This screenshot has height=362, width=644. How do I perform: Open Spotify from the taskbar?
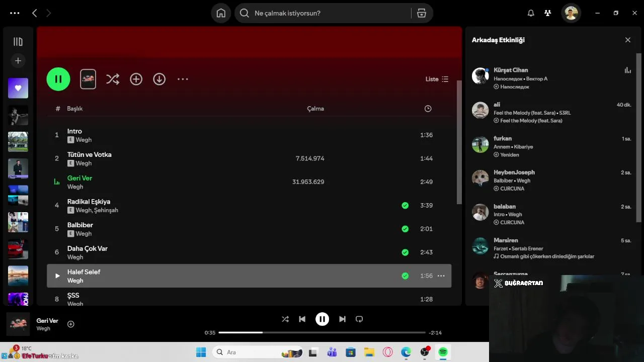(x=443, y=352)
